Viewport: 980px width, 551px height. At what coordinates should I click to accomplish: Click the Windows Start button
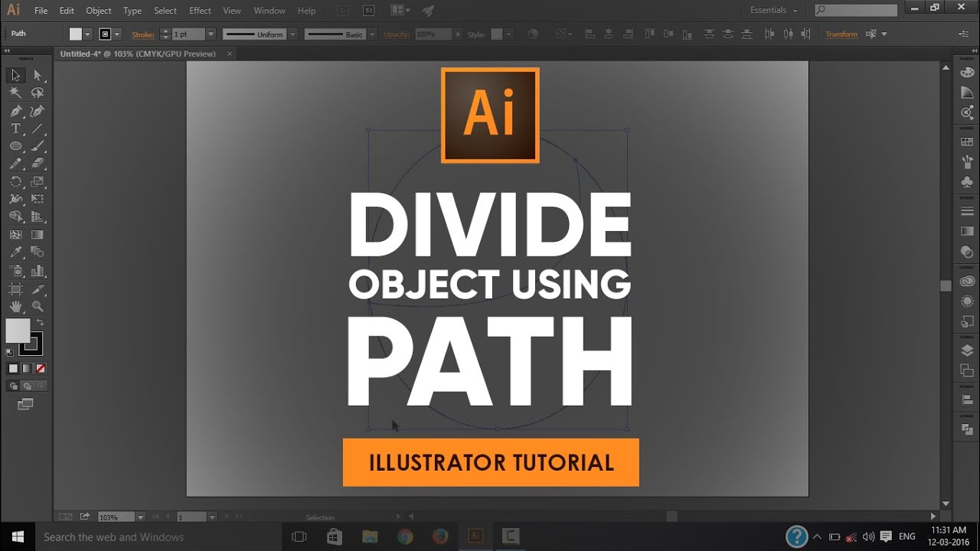coord(18,536)
